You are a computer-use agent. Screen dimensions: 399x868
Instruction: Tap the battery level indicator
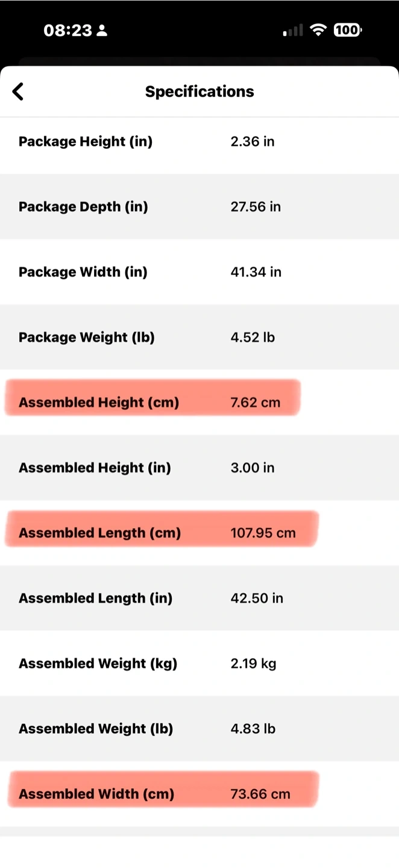tap(347, 30)
